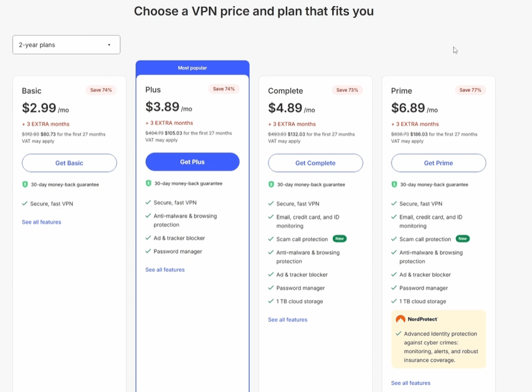Click the NordProtect flame logo in Prime card
This screenshot has height=392, width=532.
400,318
